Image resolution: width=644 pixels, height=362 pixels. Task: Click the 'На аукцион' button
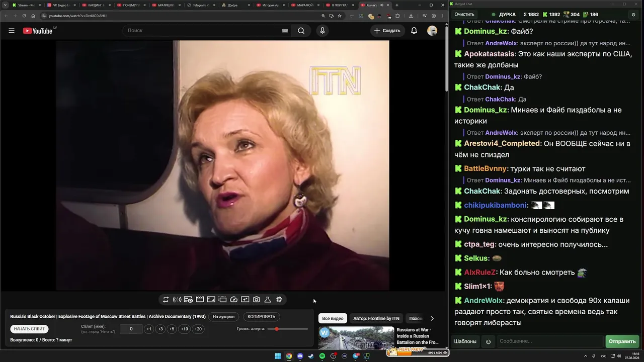tap(223, 317)
